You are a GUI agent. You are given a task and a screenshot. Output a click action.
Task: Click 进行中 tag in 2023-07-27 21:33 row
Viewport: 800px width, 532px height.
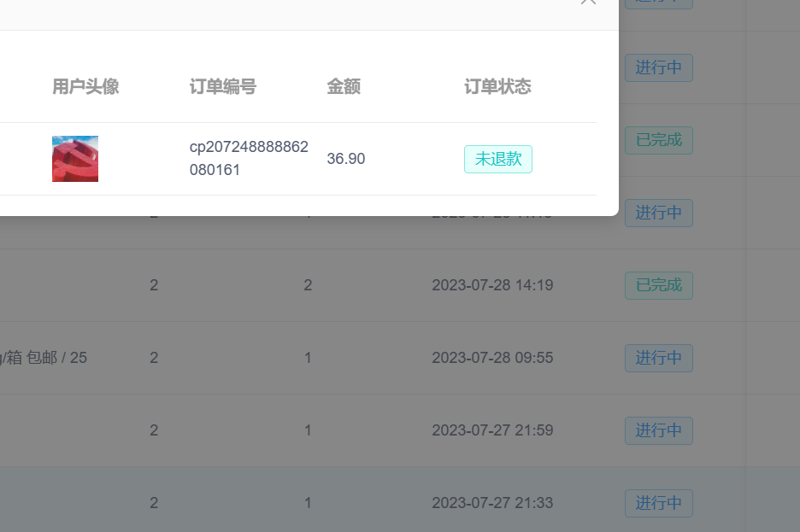point(659,503)
